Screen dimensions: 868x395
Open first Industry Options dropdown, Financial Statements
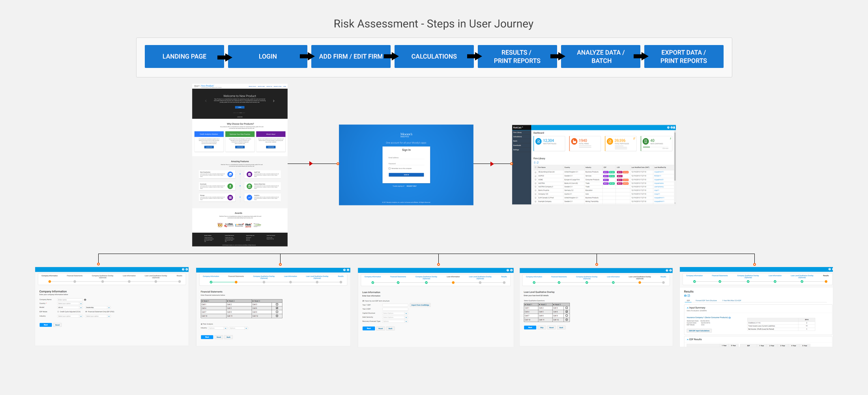218,328
